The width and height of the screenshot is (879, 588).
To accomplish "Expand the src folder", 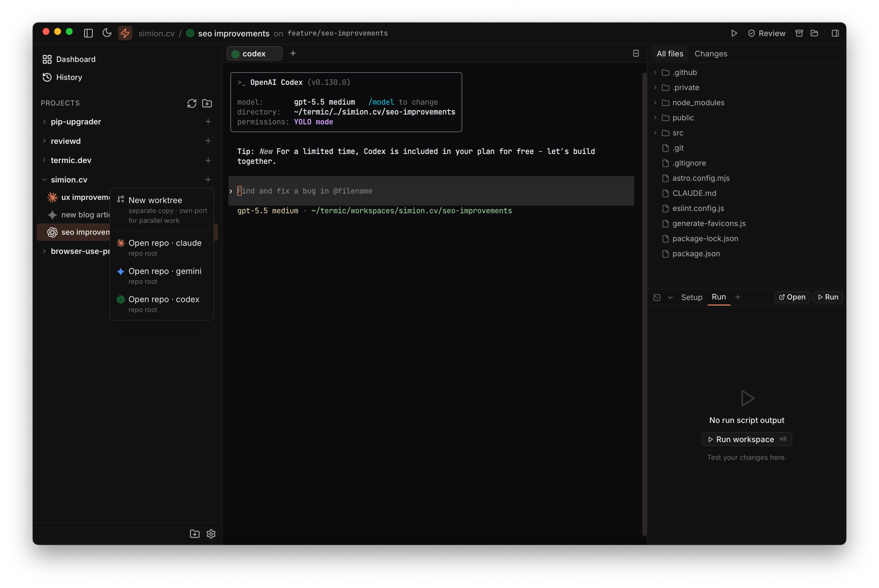I will [x=655, y=133].
